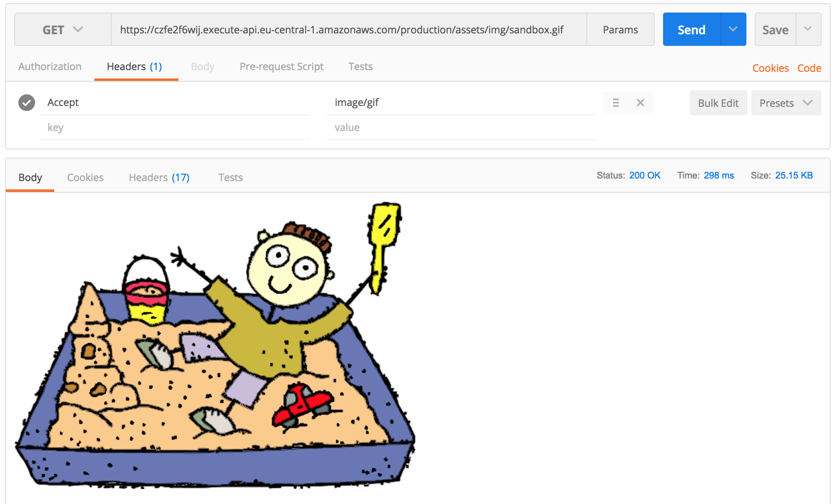Viewport: 839px width, 504px height.
Task: Open the Params editor
Action: coord(620,29)
